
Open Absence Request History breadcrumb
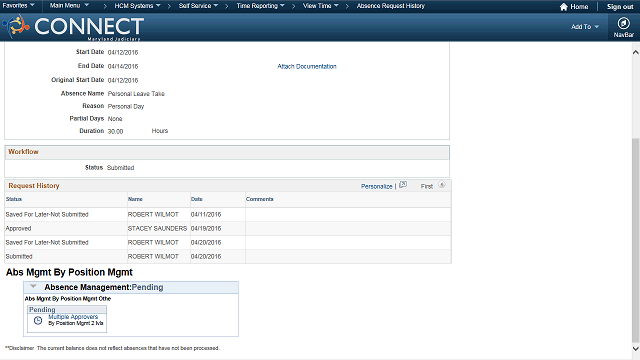[x=391, y=6]
